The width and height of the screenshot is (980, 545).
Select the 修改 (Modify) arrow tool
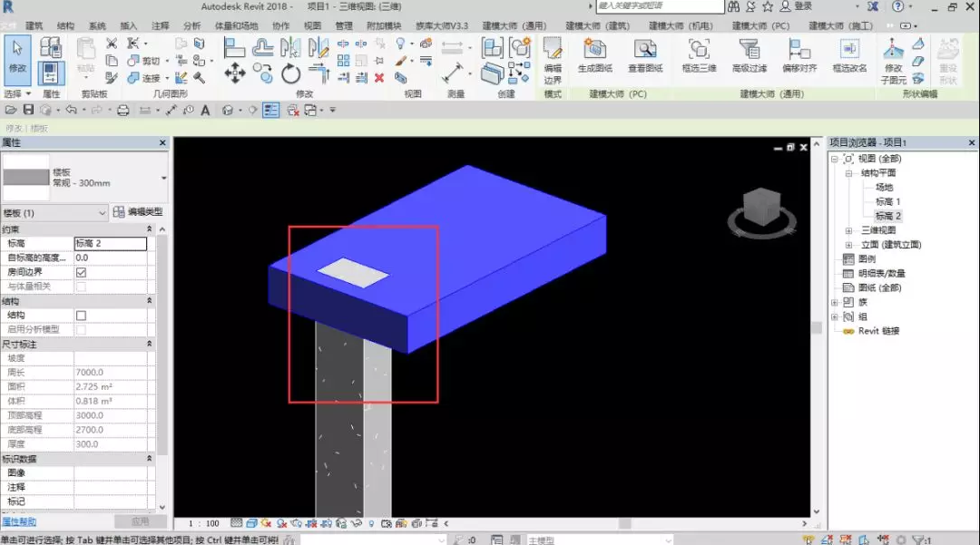pos(17,56)
